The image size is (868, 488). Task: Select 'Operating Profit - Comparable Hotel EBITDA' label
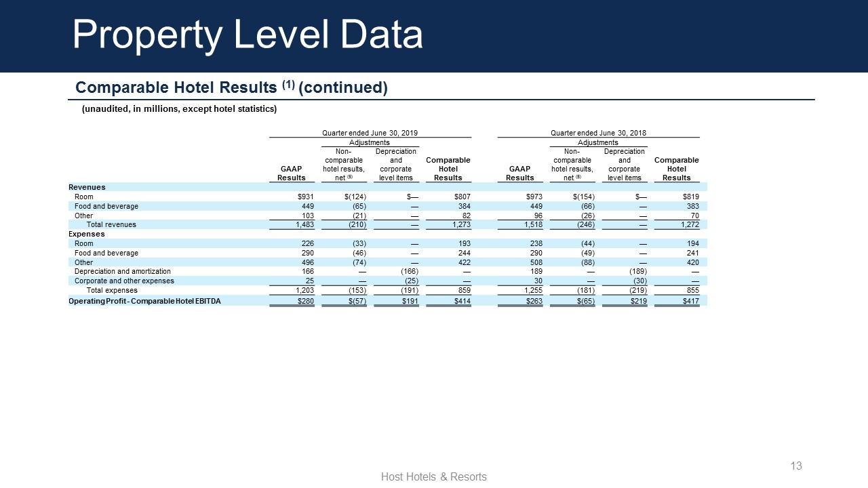[144, 301]
